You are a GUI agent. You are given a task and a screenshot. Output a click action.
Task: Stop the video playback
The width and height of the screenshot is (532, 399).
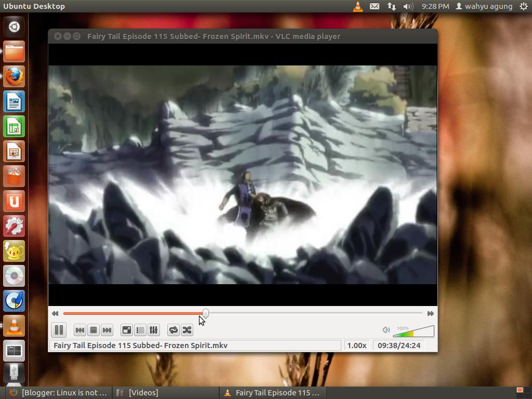(94, 330)
